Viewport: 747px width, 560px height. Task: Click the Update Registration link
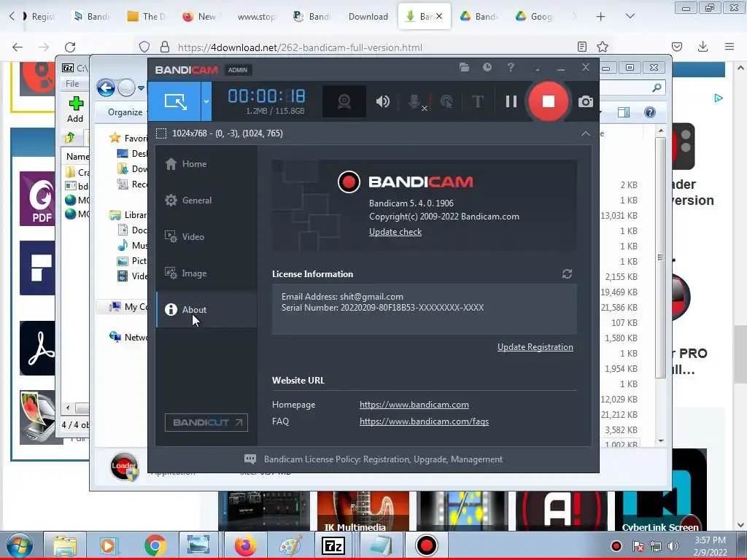[x=535, y=347]
